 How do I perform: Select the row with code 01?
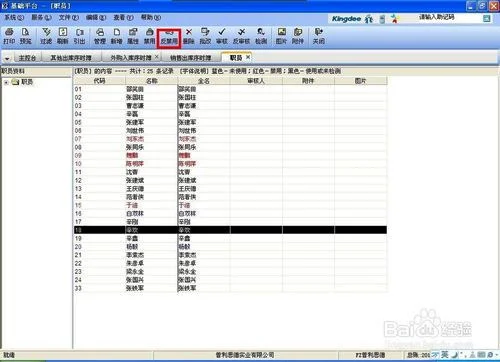(230, 89)
